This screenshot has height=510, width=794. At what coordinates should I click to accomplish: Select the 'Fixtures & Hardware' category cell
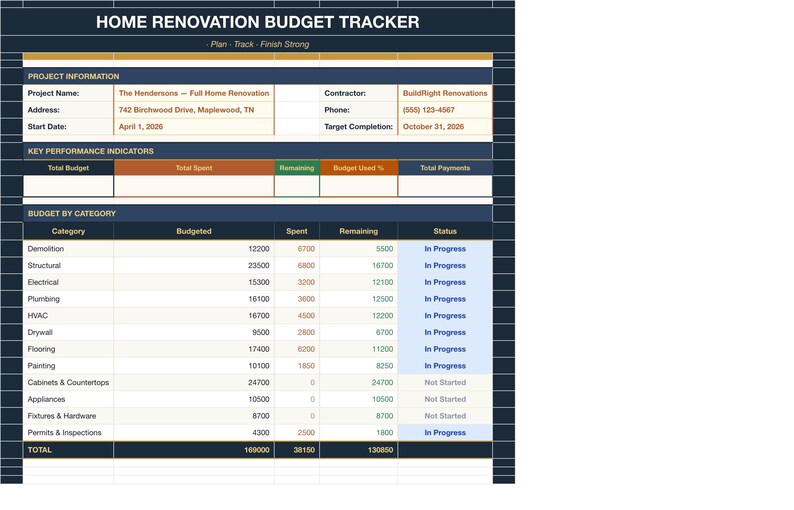coord(68,416)
